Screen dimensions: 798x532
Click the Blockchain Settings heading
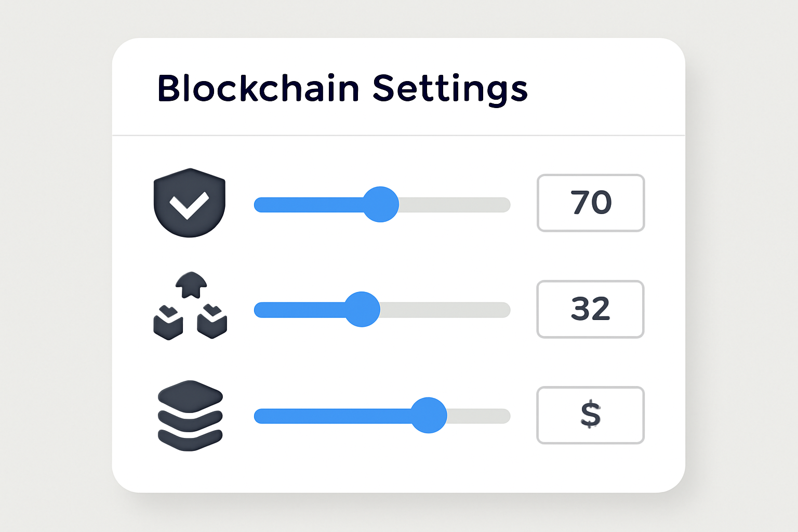[342, 88]
